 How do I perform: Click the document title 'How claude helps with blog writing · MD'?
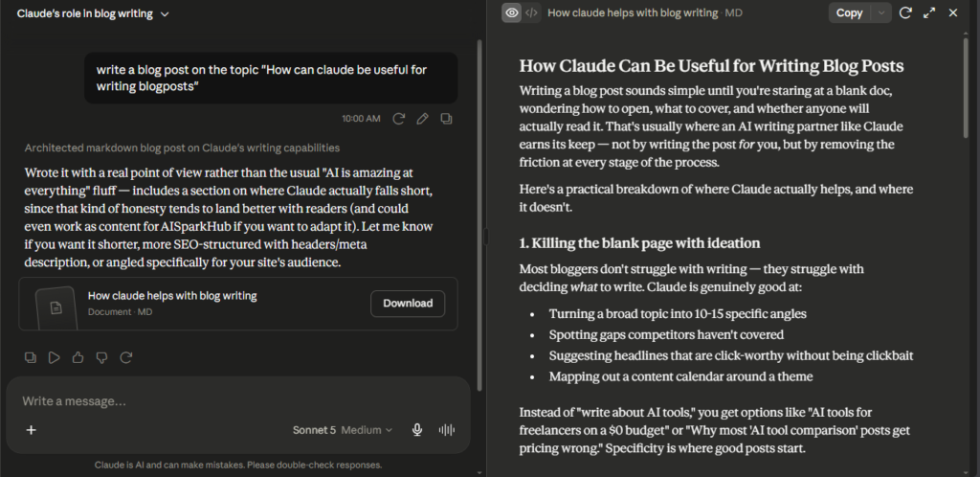point(644,12)
